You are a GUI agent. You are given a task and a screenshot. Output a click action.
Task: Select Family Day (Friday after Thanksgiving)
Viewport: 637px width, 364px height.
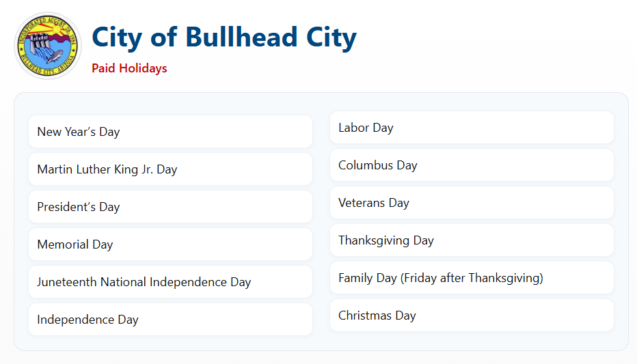click(472, 277)
